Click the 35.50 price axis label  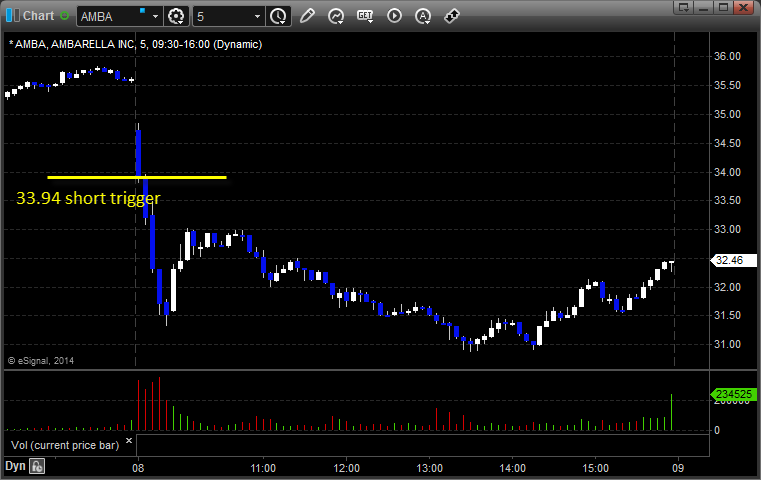(727, 85)
